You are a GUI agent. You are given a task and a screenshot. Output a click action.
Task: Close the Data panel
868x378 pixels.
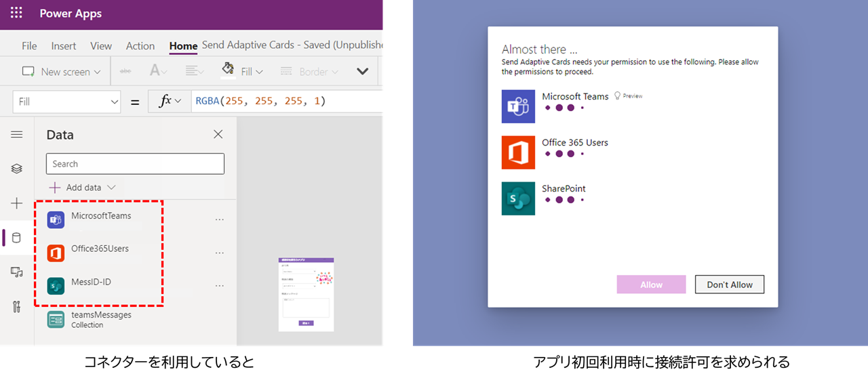point(218,134)
